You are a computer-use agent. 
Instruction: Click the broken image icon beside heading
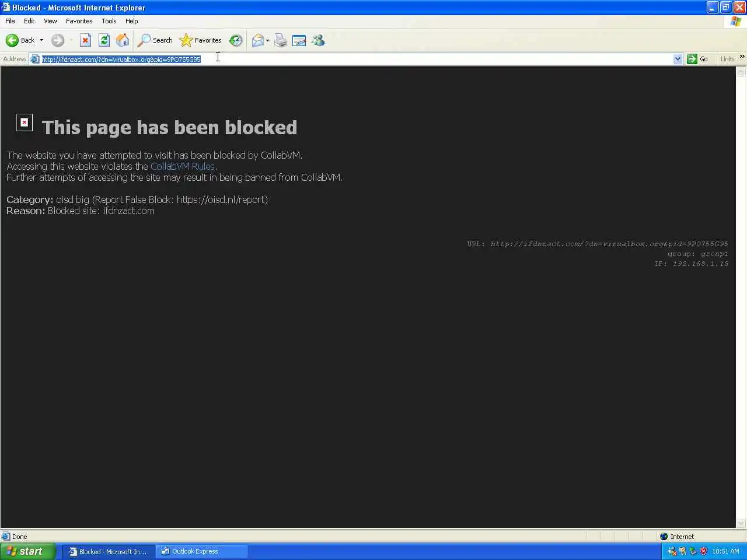(x=25, y=123)
